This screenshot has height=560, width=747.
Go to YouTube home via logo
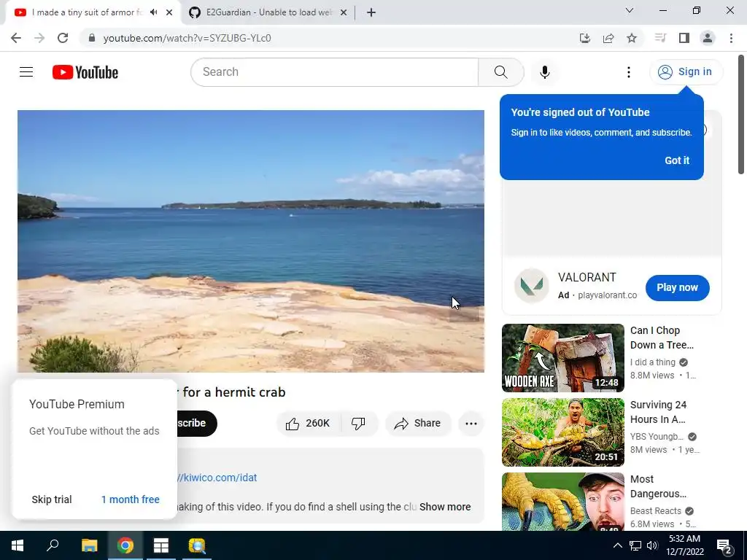(85, 72)
